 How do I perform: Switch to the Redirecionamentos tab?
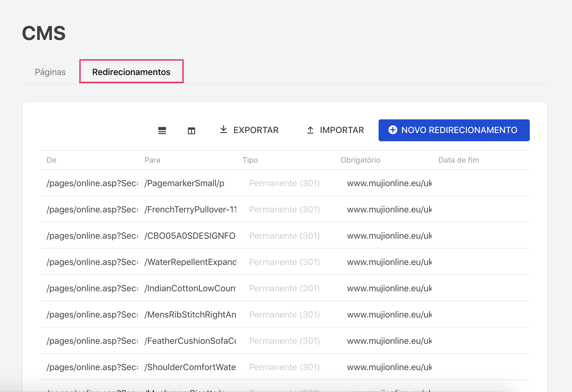tap(131, 72)
